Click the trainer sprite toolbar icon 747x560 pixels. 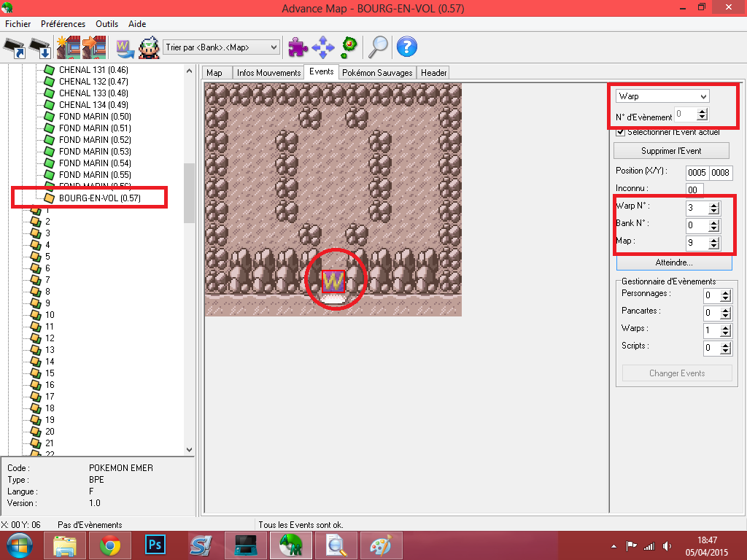click(149, 47)
